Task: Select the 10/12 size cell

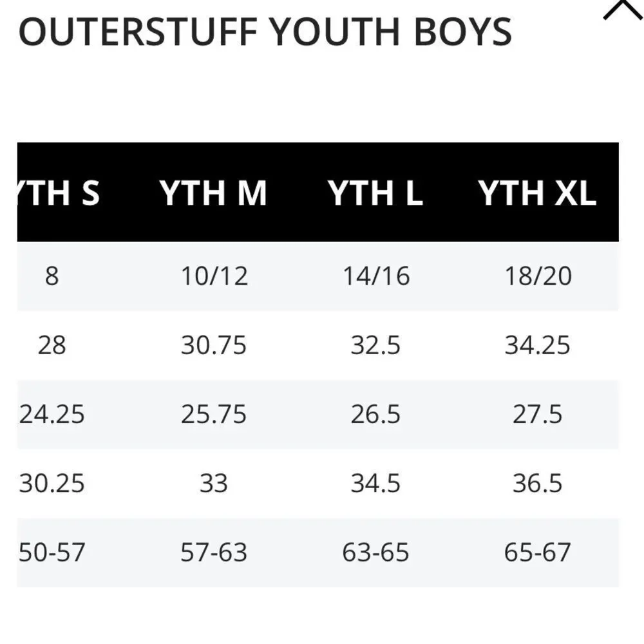Action: [214, 276]
